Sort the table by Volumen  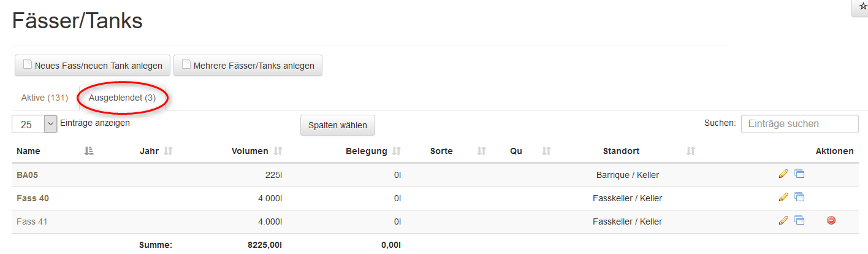point(278,151)
